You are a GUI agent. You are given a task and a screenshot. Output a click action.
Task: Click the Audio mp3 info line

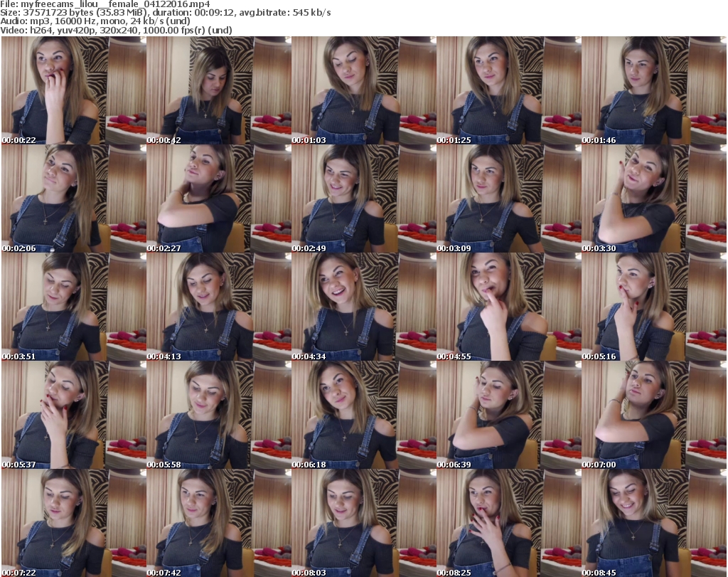coord(95,21)
